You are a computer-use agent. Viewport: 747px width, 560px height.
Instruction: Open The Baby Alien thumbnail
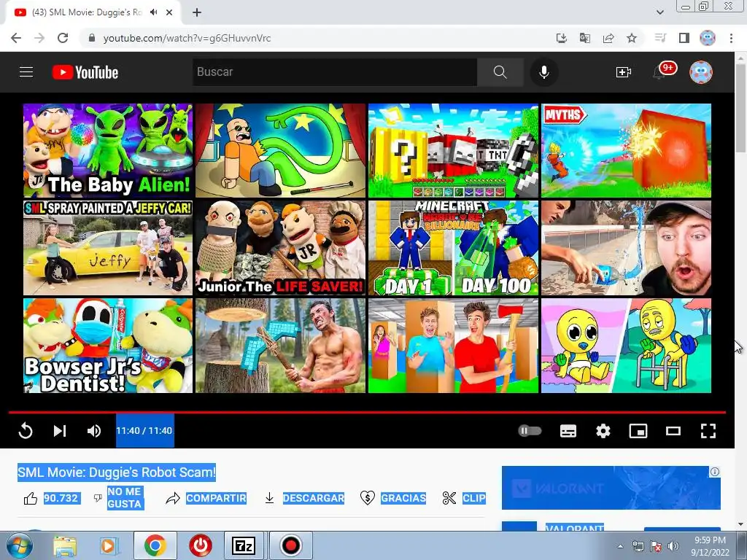click(x=108, y=150)
